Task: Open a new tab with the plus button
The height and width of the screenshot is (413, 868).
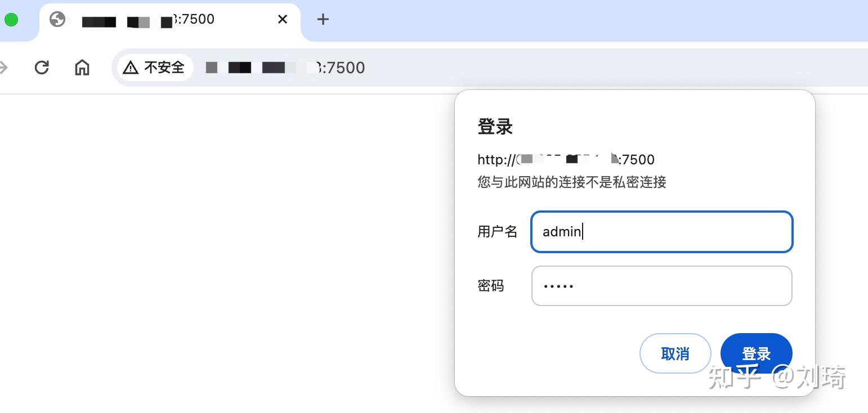Action: tap(323, 19)
